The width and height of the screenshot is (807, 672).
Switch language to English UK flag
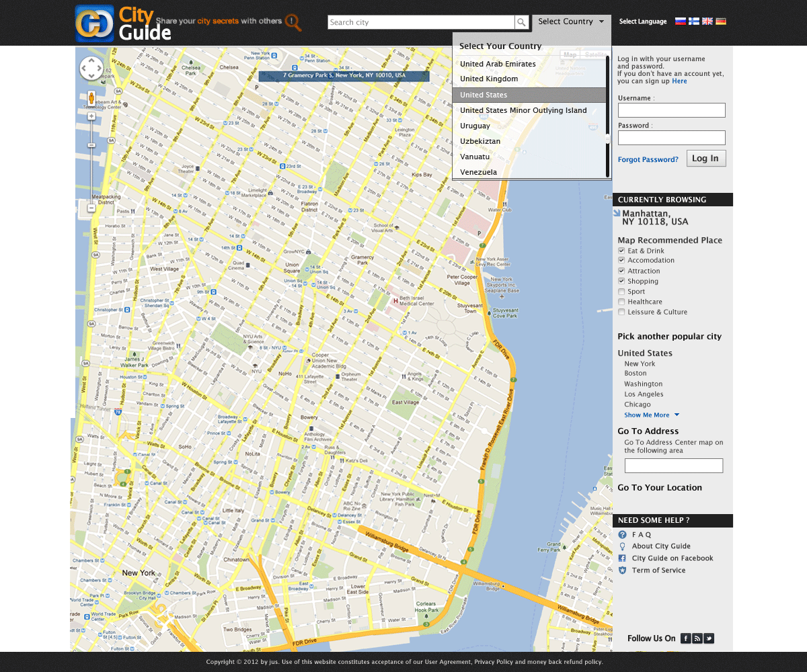[x=707, y=22]
